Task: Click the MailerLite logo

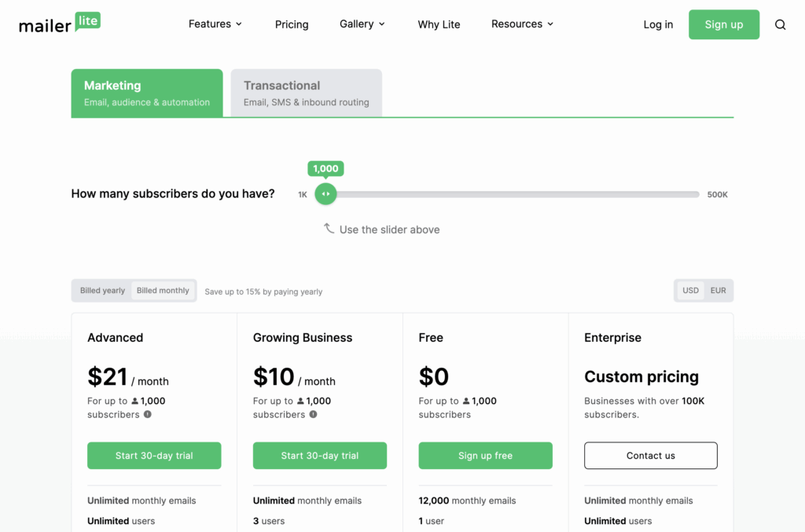Action: pos(60,24)
